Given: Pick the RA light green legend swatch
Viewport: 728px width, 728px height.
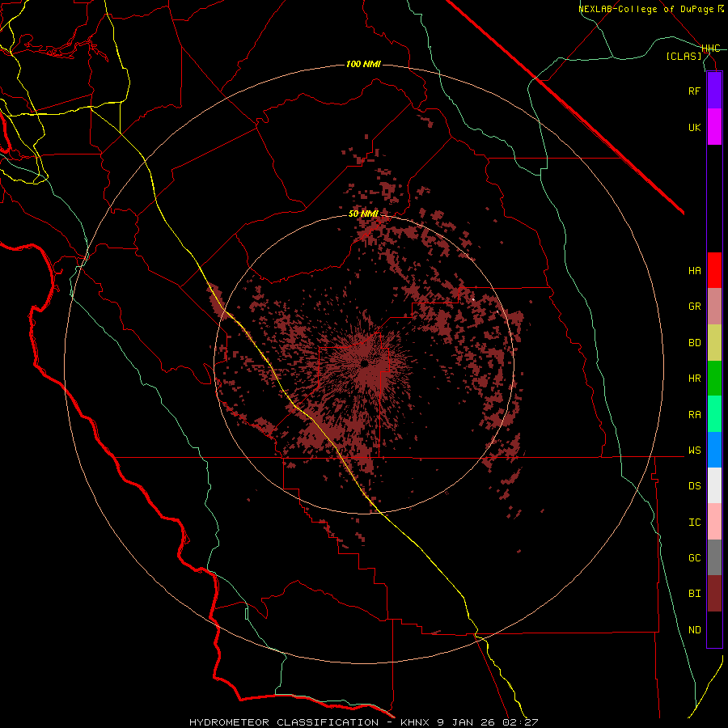Looking at the screenshot, I should (x=714, y=414).
